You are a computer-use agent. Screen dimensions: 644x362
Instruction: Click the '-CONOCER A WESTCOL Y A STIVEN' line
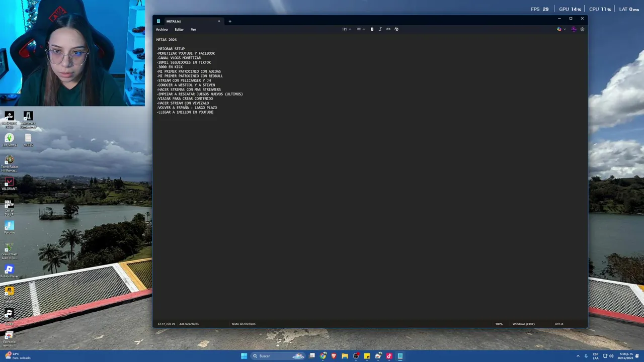pos(186,85)
